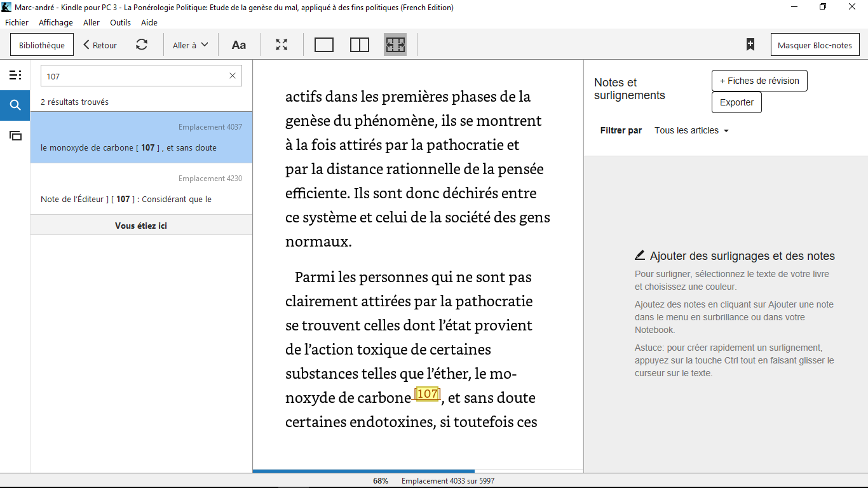The height and width of the screenshot is (488, 868).
Task: Open the flashcards sidebar icon
Action: pos(15,135)
